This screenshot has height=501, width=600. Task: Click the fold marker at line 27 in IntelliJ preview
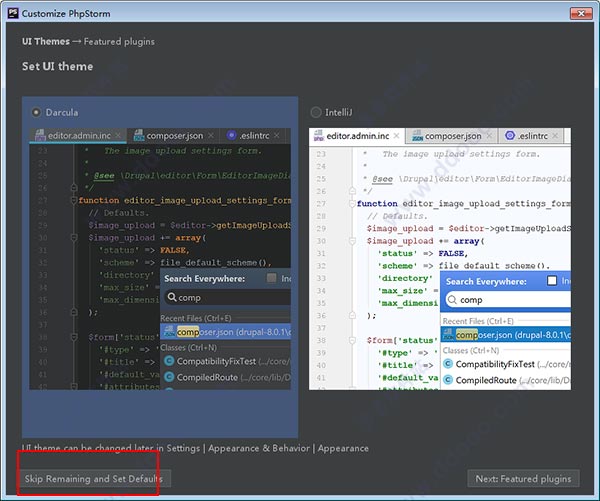352,203
